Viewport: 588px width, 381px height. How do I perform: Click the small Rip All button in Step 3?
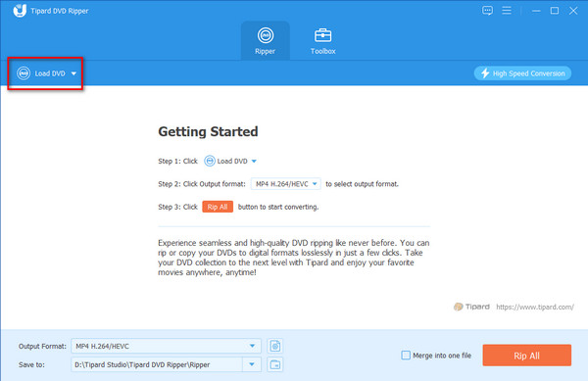click(x=218, y=207)
